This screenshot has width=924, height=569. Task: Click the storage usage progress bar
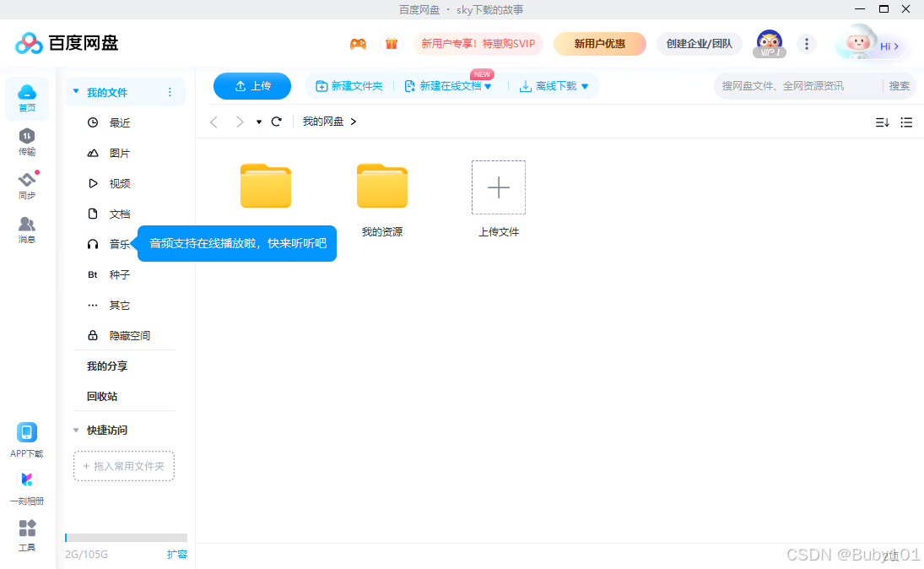tap(126, 538)
